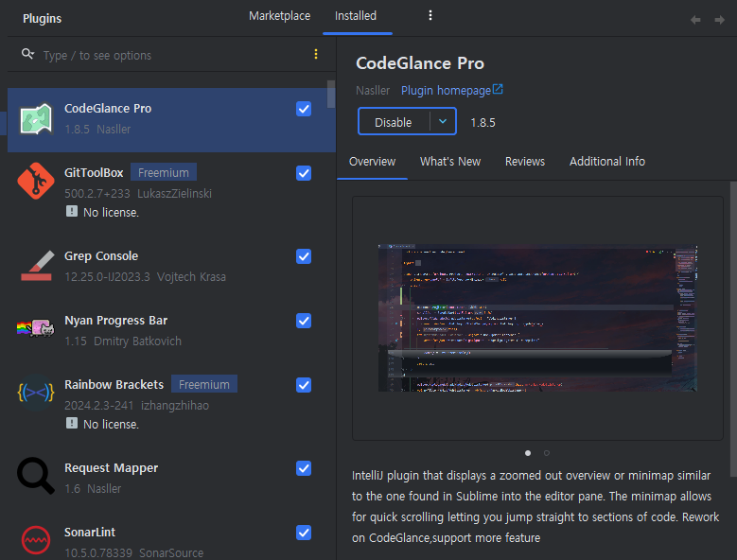The height and width of the screenshot is (560, 737).
Task: Click Rainbow Brackets No license warning icon
Action: click(72, 423)
